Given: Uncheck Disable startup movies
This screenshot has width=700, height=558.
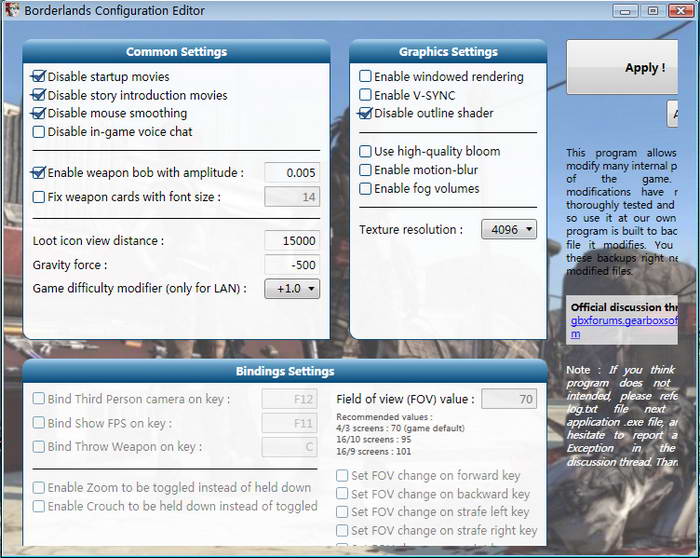Looking at the screenshot, I should pyautogui.click(x=39, y=76).
